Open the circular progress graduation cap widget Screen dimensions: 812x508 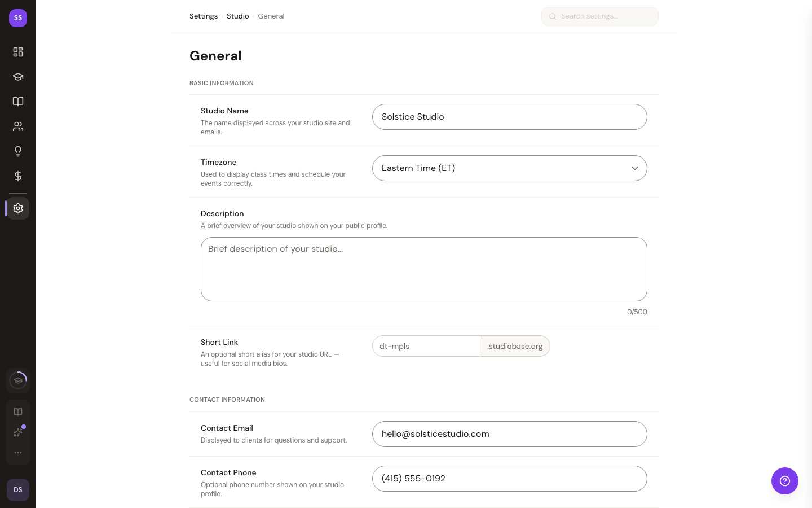click(x=18, y=380)
